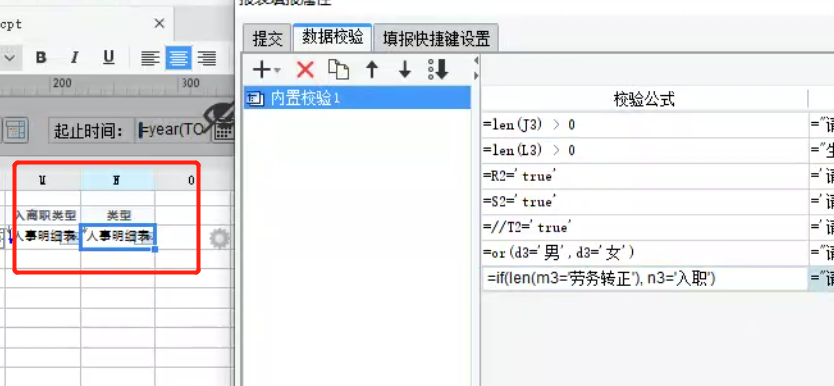Select formula row =or(d3='男', d3='女')

coord(644,253)
